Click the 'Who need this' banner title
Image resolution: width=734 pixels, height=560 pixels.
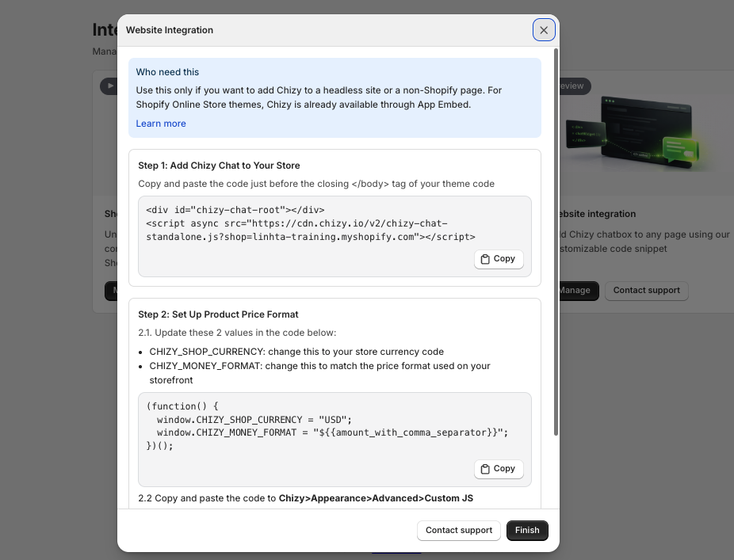(x=167, y=72)
